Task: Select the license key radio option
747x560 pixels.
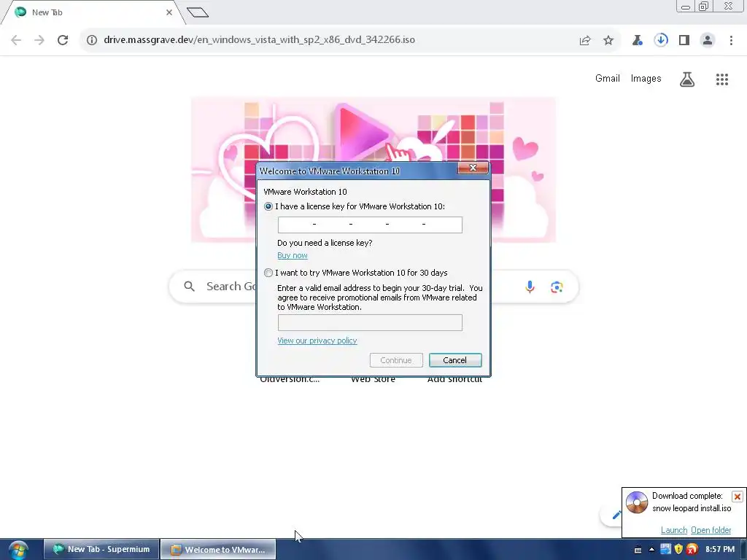Action: point(268,206)
